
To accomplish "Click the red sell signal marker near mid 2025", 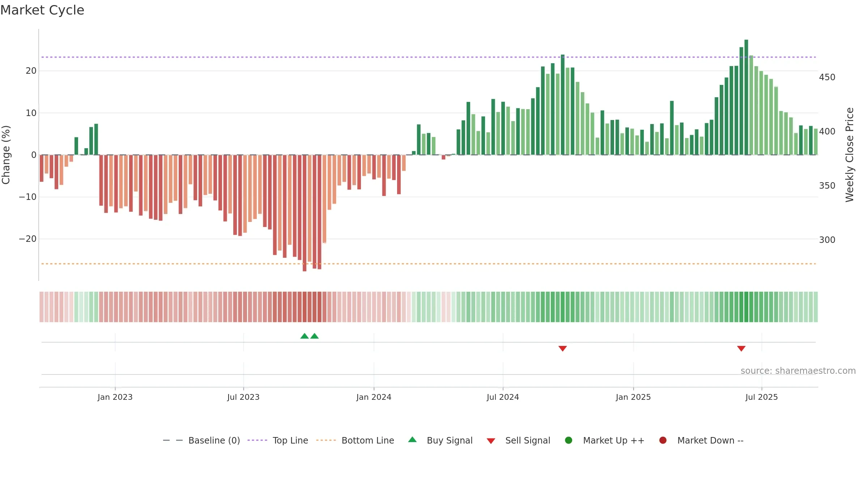I will [741, 348].
